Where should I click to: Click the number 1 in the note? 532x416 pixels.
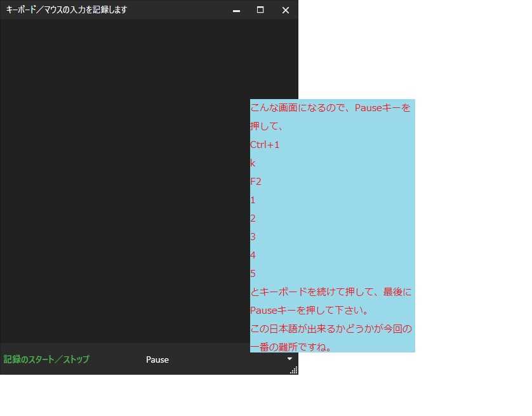click(x=253, y=200)
